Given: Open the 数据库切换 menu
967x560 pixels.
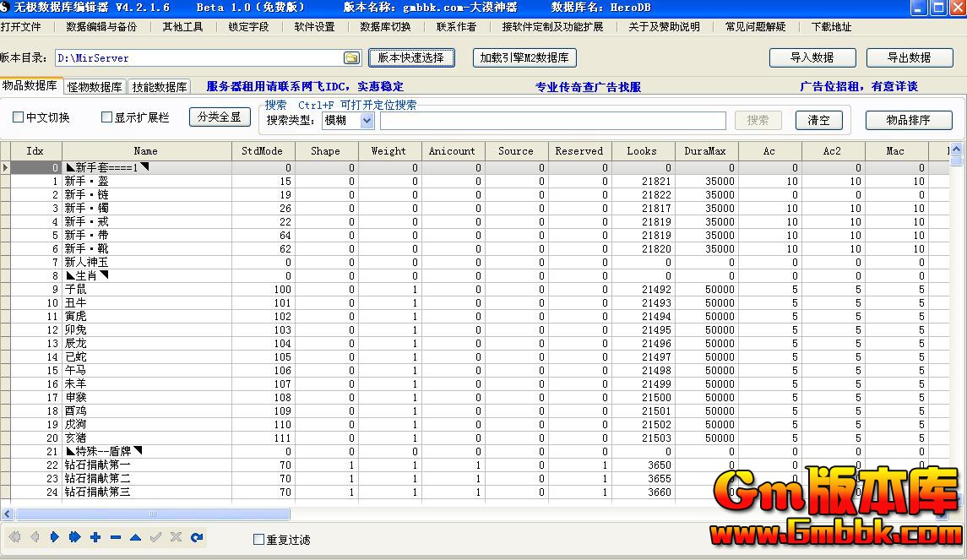Looking at the screenshot, I should tap(385, 27).
